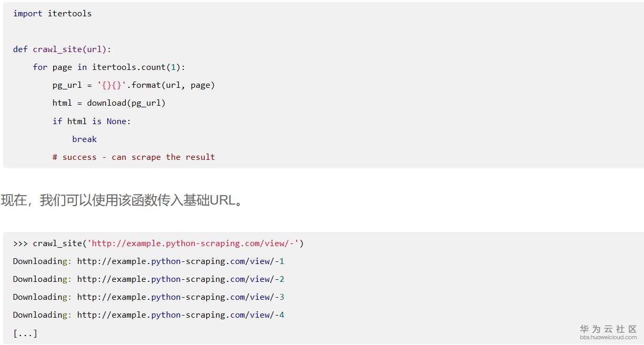Click the "# success - can scrape the result" comment
644x345 pixels.
[x=134, y=157]
